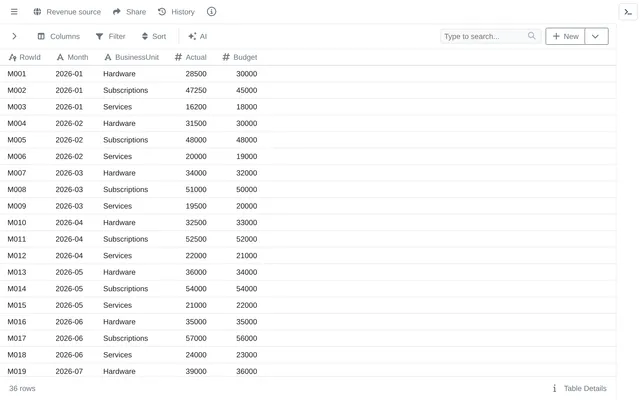This screenshot has width=640, height=400.
Task: Select the Actual cell 28500
Action: tap(196, 74)
